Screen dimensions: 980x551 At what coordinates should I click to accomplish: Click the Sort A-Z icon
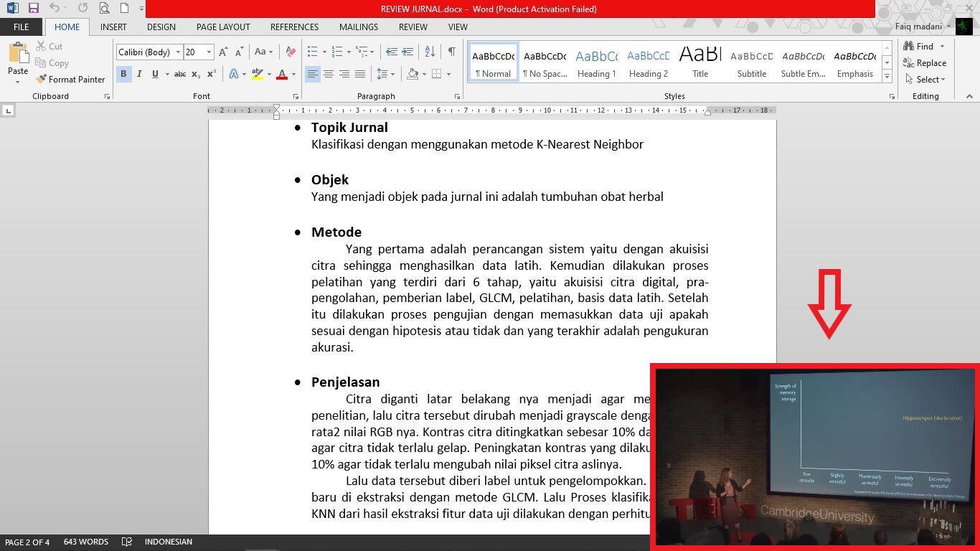tap(430, 52)
